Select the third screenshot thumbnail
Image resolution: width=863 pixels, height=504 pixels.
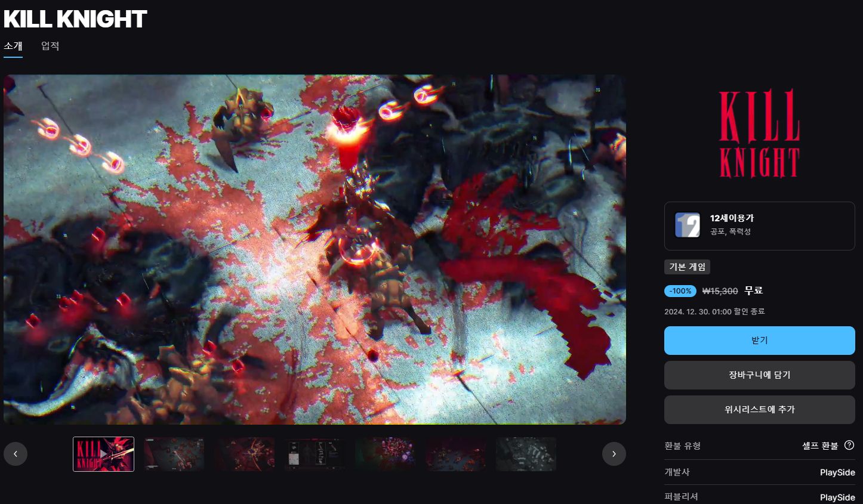click(245, 454)
